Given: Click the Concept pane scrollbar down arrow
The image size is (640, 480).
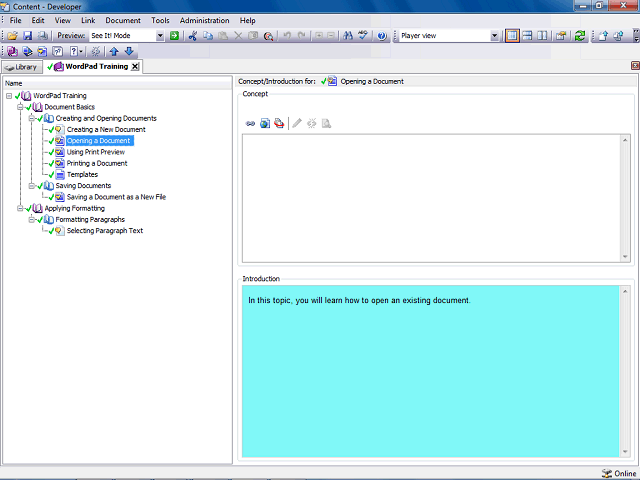Looking at the screenshot, I should coord(625,257).
